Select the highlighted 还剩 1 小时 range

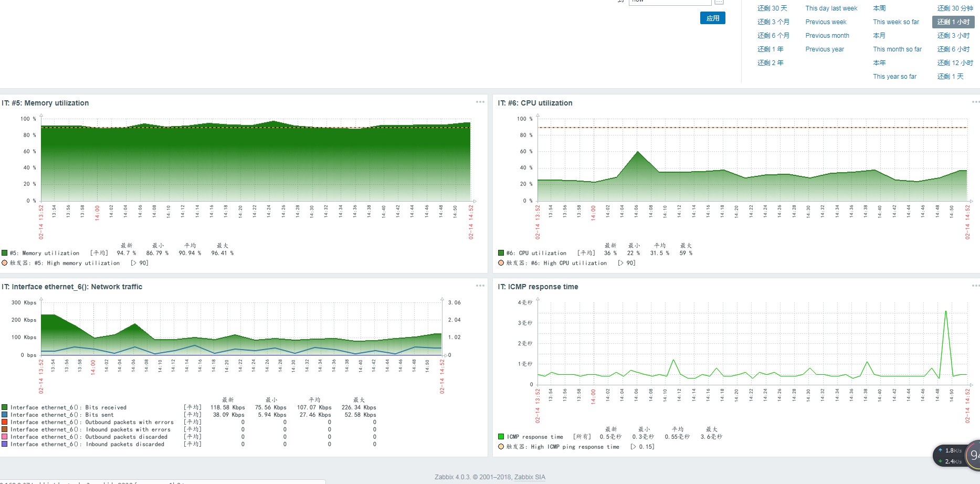point(953,22)
